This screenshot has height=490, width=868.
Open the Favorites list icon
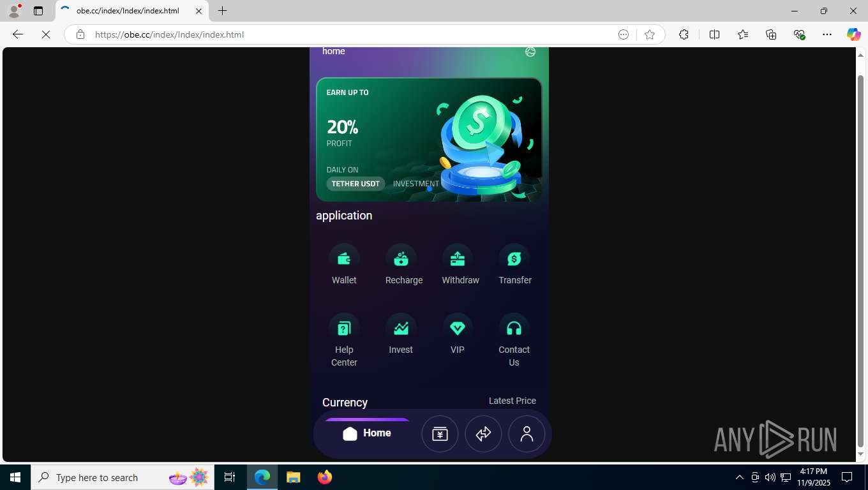tap(743, 34)
